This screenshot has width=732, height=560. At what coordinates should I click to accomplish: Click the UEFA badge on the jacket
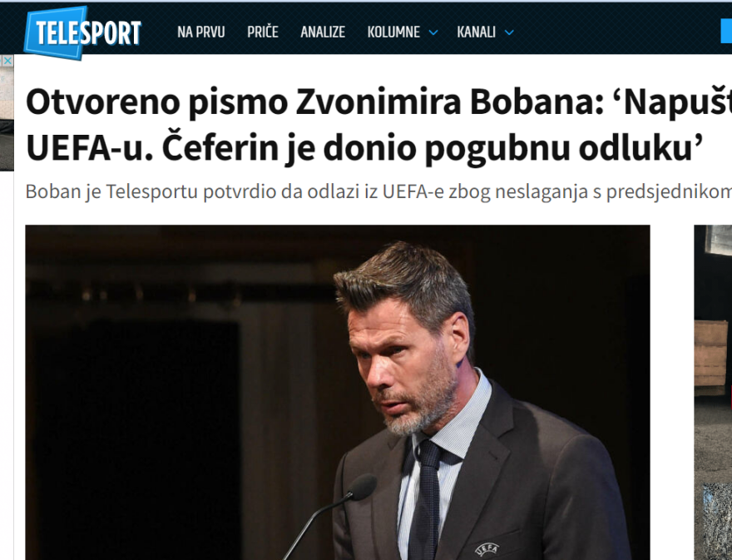(x=487, y=548)
